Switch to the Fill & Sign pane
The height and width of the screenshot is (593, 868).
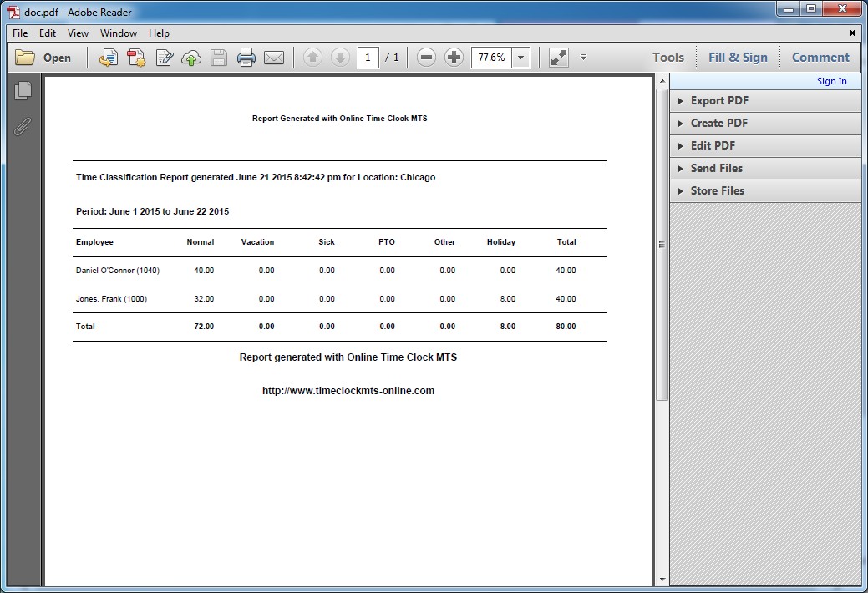[x=738, y=57]
